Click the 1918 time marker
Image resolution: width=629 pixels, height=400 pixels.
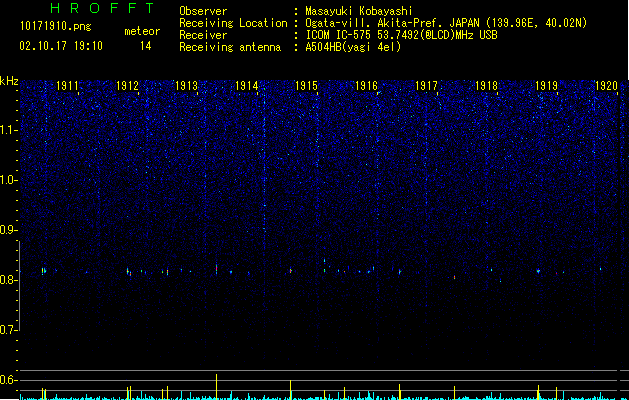(x=487, y=86)
